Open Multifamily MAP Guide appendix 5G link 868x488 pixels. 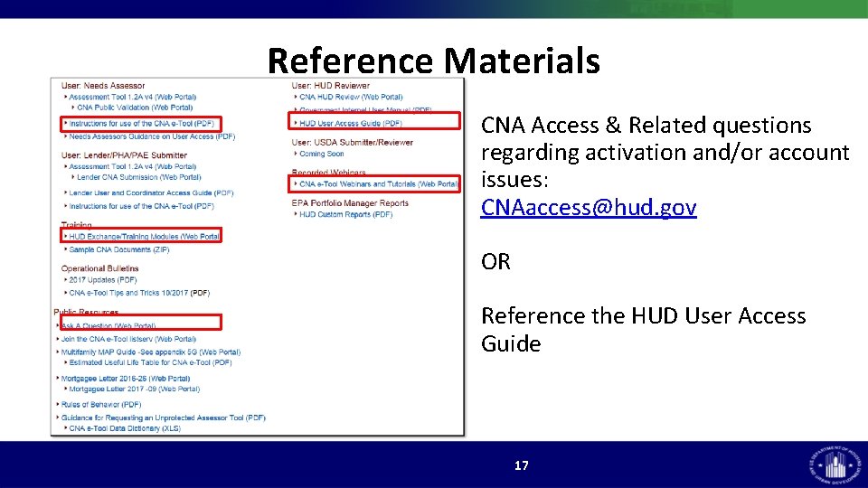(x=151, y=352)
